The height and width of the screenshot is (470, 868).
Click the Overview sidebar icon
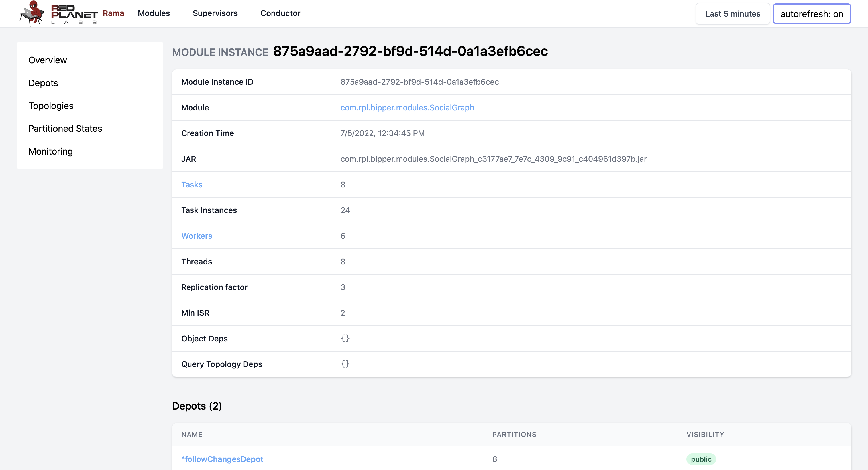click(47, 60)
